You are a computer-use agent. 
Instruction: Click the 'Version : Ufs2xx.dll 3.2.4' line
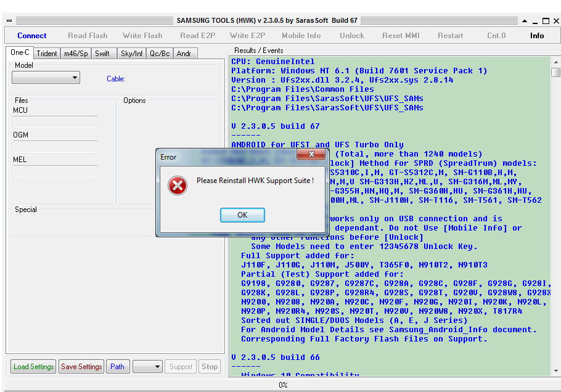342,80
